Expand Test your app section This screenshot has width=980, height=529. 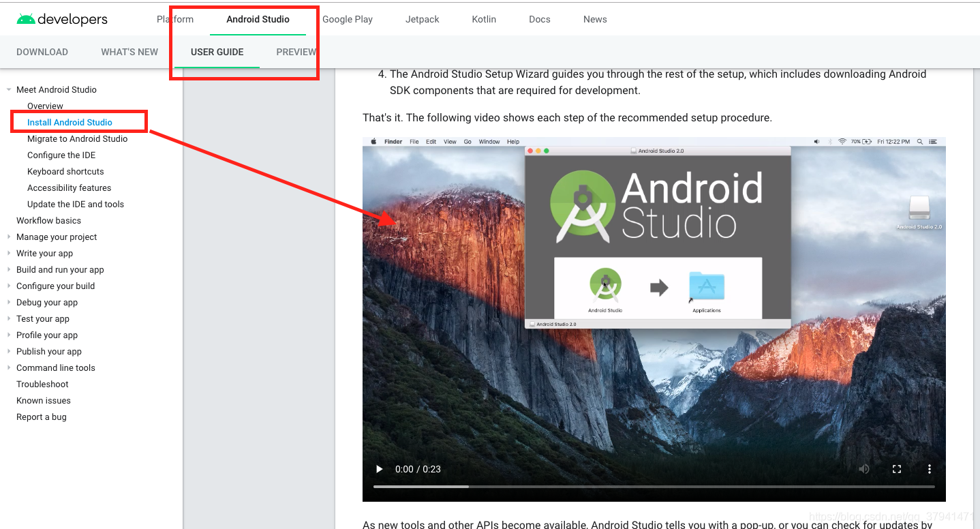click(9, 319)
